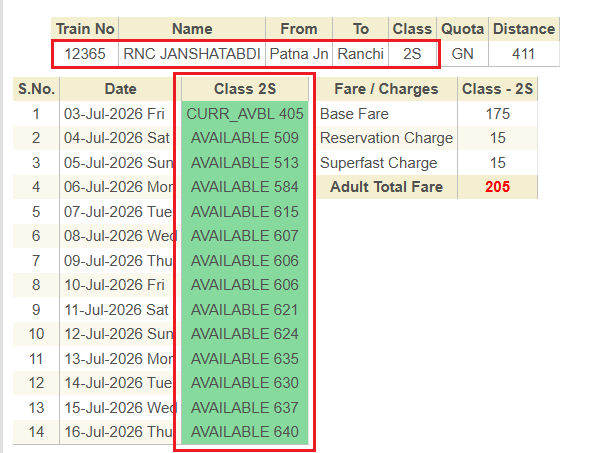Select AVAILABLE 606 for 10-Jul-2026 Fri

[x=245, y=285]
